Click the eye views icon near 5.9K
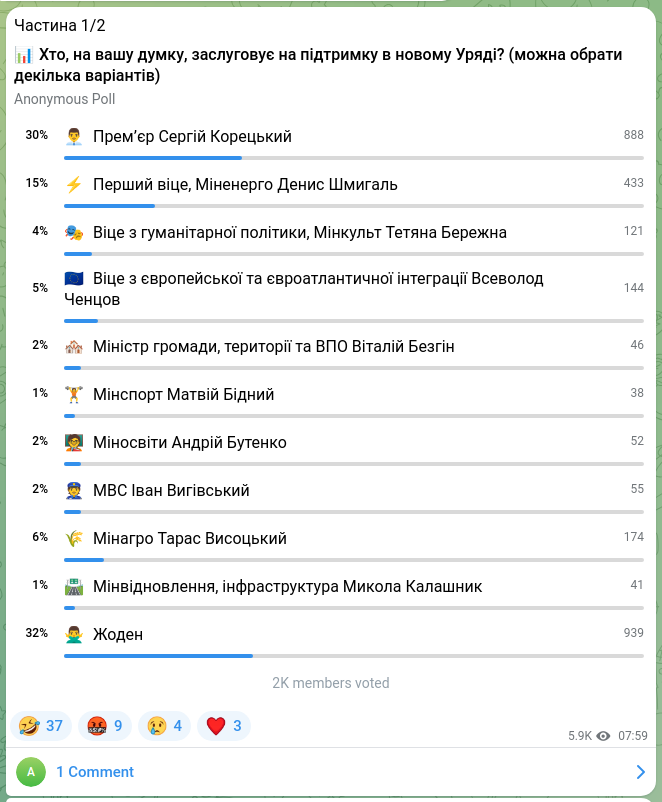662x802 pixels. coord(604,736)
